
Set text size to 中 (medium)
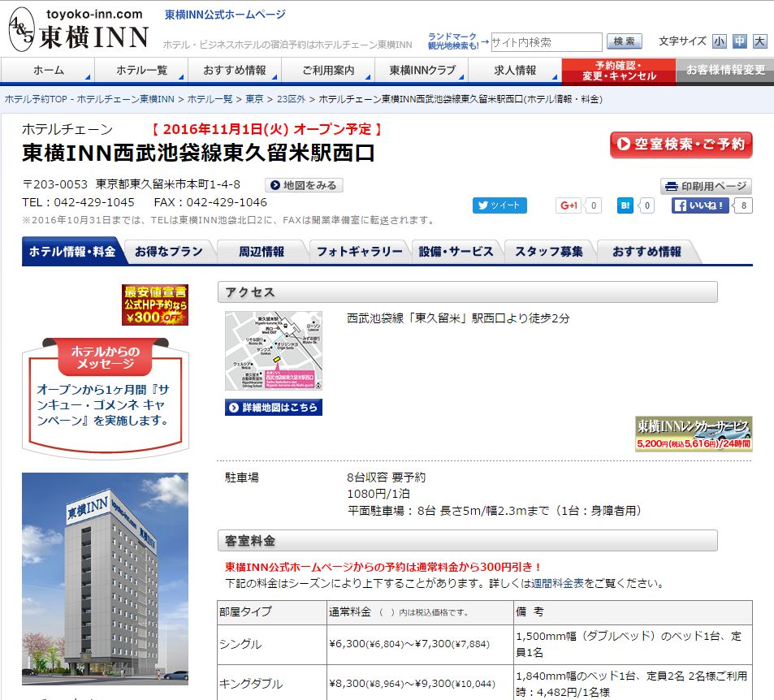739,41
